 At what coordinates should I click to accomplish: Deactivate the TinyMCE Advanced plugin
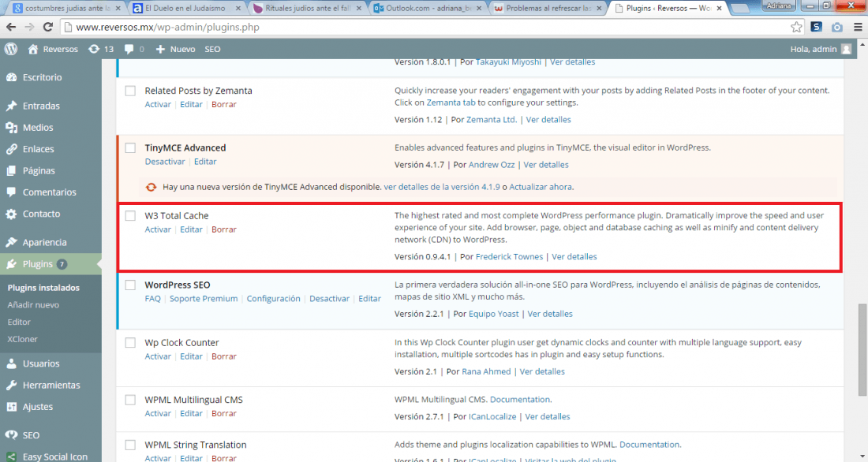click(x=165, y=162)
